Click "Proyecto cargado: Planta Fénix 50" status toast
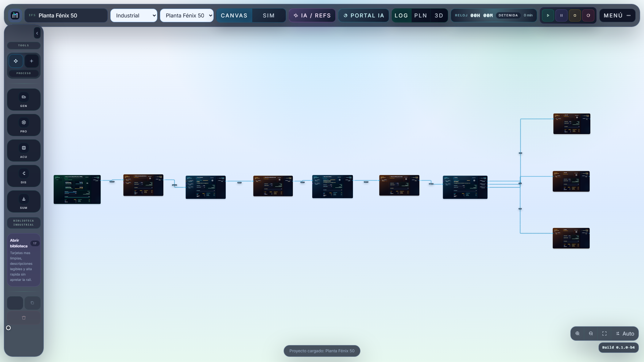This screenshot has width=644, height=362. [x=322, y=351]
